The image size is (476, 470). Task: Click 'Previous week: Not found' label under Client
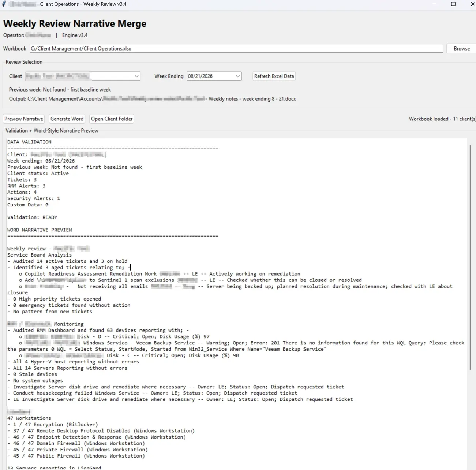(60, 90)
